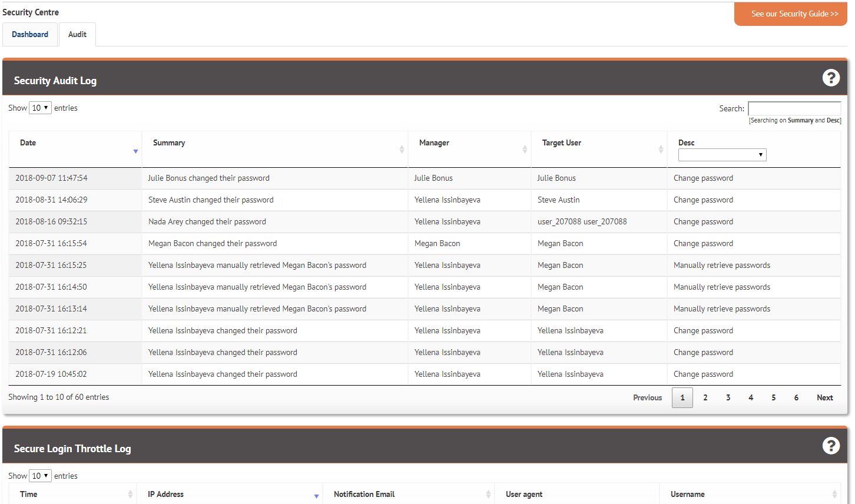Screen dimensions: 855x504
Task: Select the Audit tab
Action: point(77,35)
